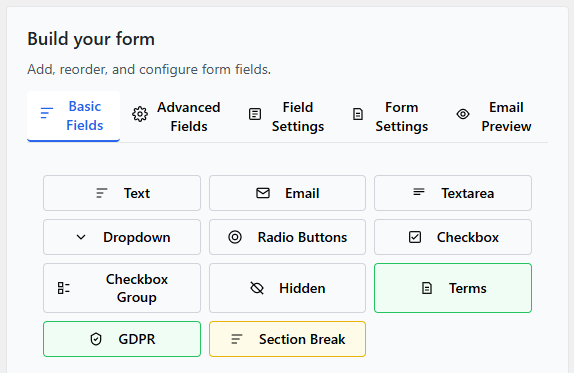The width and height of the screenshot is (574, 373).
Task: Click the lines icon on Basic Fields tab
Action: click(46, 113)
